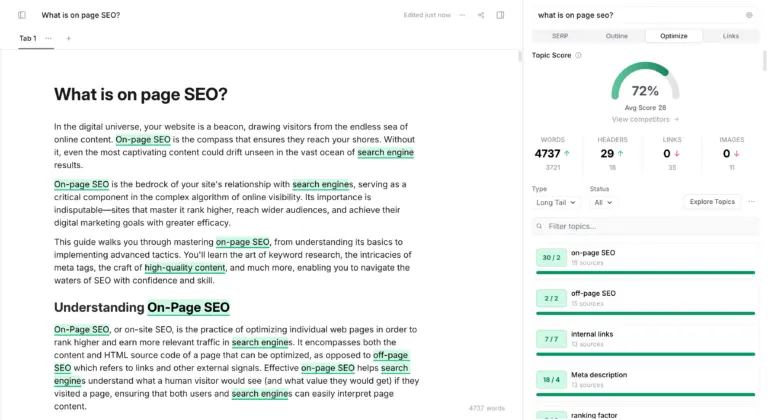Toggle the left sidebar panel icon

tap(22, 15)
